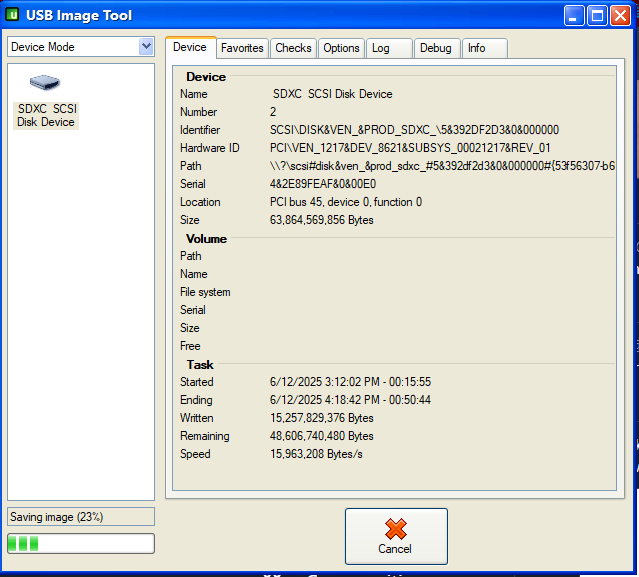Open the Log tab
The image size is (639, 577).
tap(389, 48)
